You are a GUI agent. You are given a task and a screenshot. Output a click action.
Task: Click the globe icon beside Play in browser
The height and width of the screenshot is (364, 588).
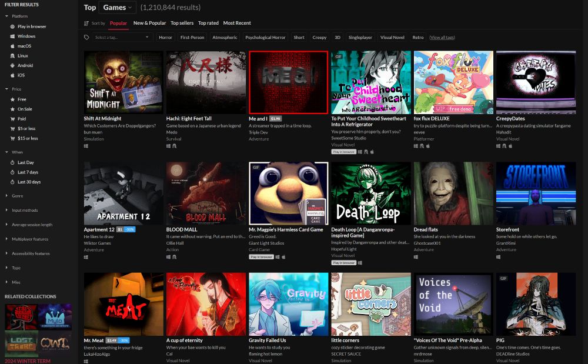click(x=12, y=26)
